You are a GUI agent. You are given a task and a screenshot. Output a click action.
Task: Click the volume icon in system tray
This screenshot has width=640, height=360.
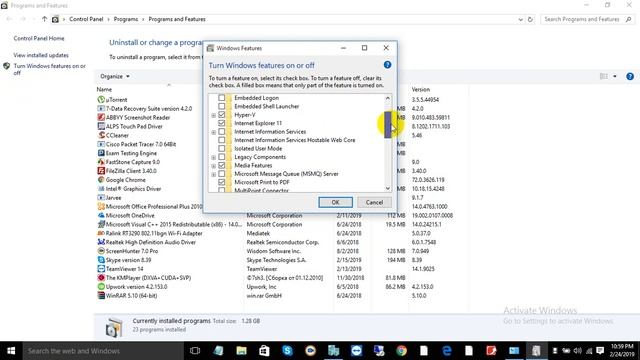577,351
